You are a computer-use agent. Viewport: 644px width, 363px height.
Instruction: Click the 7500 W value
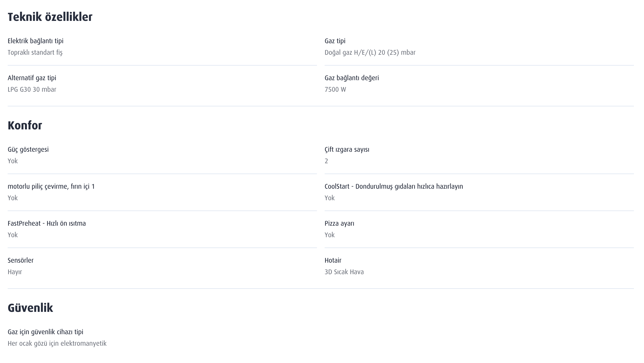pyautogui.click(x=335, y=90)
